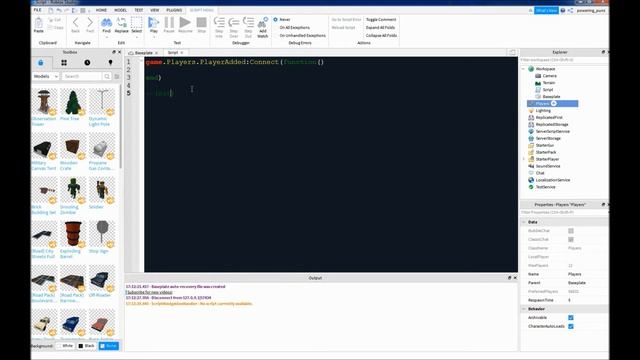Click the Forward navigation arrow
The width and height of the screenshot is (640, 360).
[90, 23]
